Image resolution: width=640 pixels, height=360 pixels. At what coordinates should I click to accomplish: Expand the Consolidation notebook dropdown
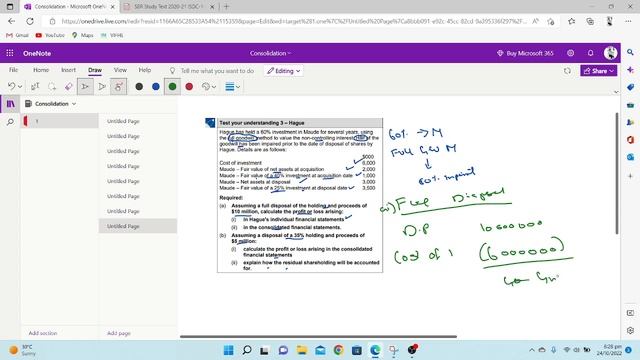(51, 104)
